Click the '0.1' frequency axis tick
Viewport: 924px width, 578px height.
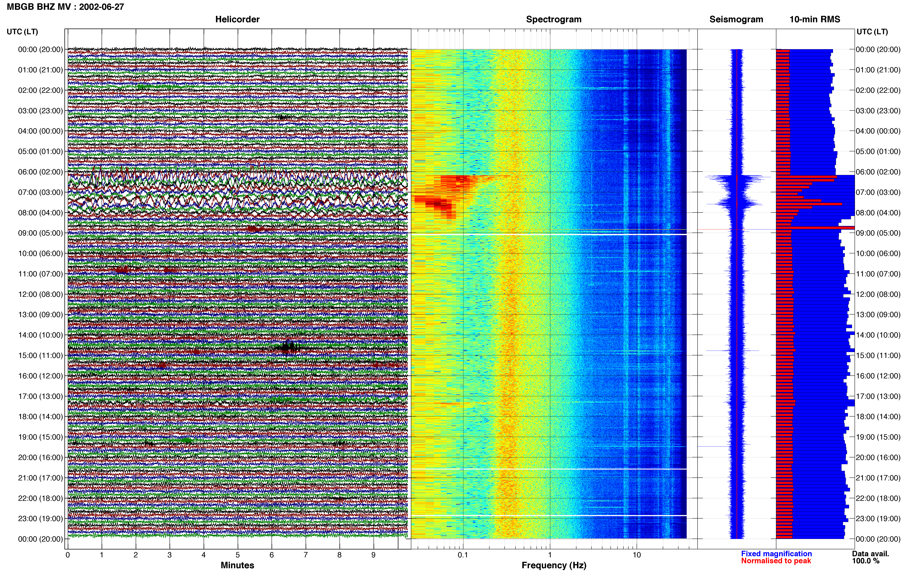(x=463, y=555)
